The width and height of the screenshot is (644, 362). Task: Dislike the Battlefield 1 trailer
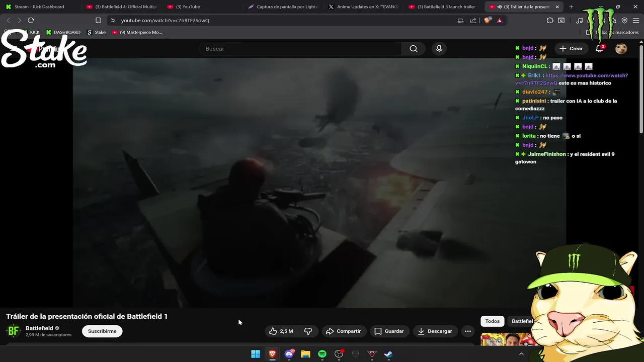click(308, 331)
